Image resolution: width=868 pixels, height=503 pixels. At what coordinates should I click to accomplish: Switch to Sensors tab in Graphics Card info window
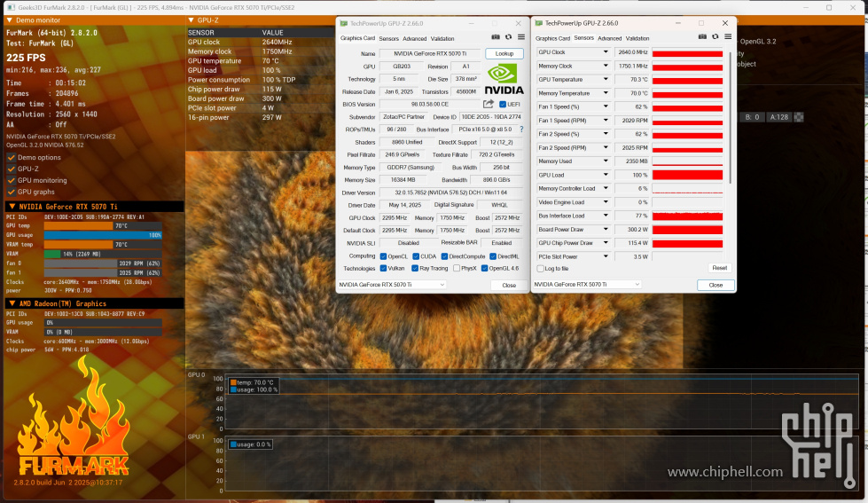[x=388, y=39]
